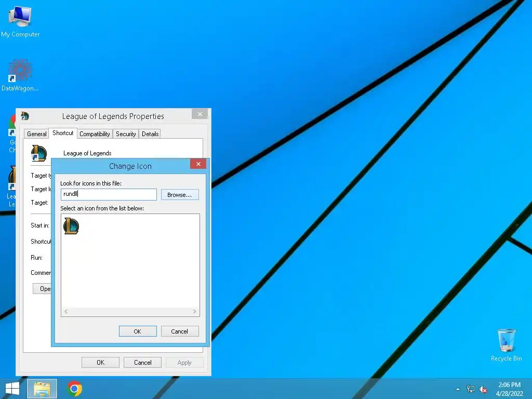Click the muted volume tray icon
Image resolution: width=532 pixels, height=399 pixels.
click(483, 389)
